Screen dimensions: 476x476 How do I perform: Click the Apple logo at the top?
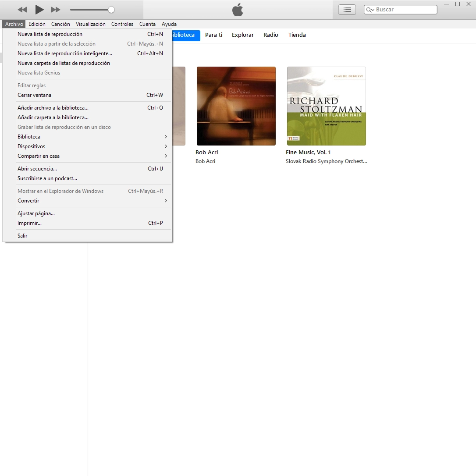tap(238, 10)
